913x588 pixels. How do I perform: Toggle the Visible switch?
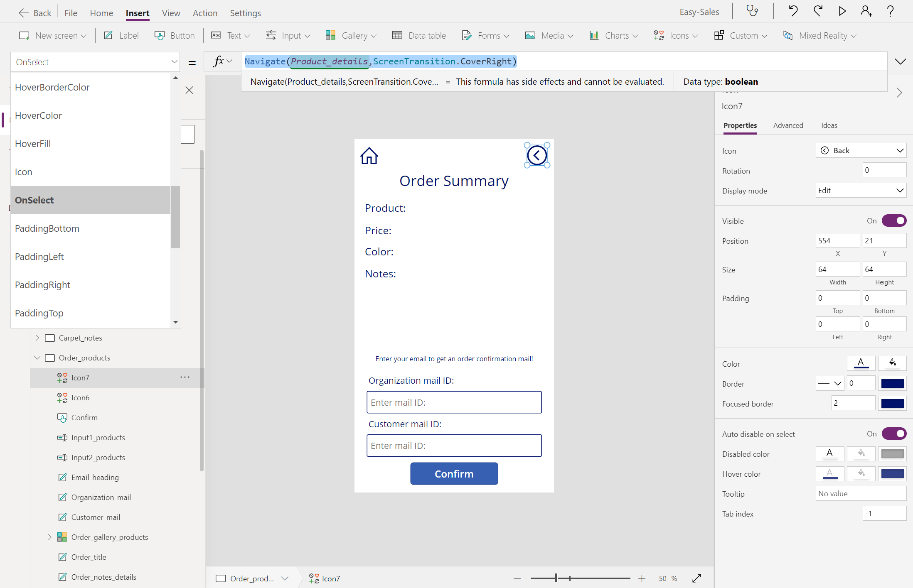894,220
